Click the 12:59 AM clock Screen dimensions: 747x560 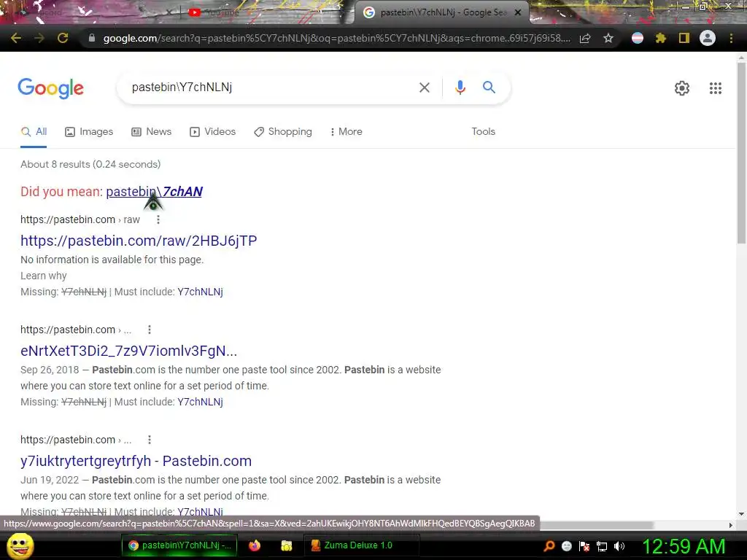(x=683, y=547)
